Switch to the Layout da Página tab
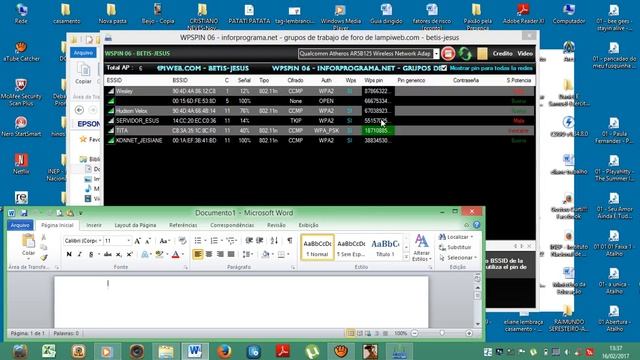This screenshot has width=640, height=360. [135, 225]
